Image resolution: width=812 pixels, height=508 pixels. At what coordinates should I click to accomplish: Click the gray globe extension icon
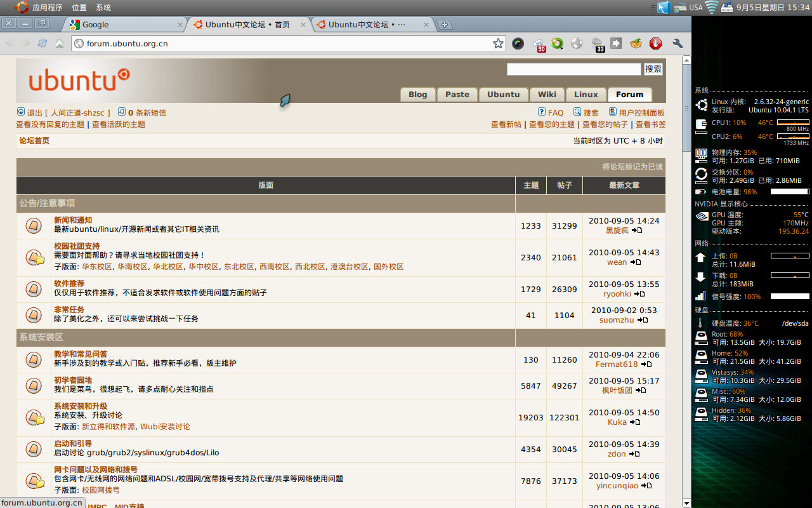tap(577, 43)
